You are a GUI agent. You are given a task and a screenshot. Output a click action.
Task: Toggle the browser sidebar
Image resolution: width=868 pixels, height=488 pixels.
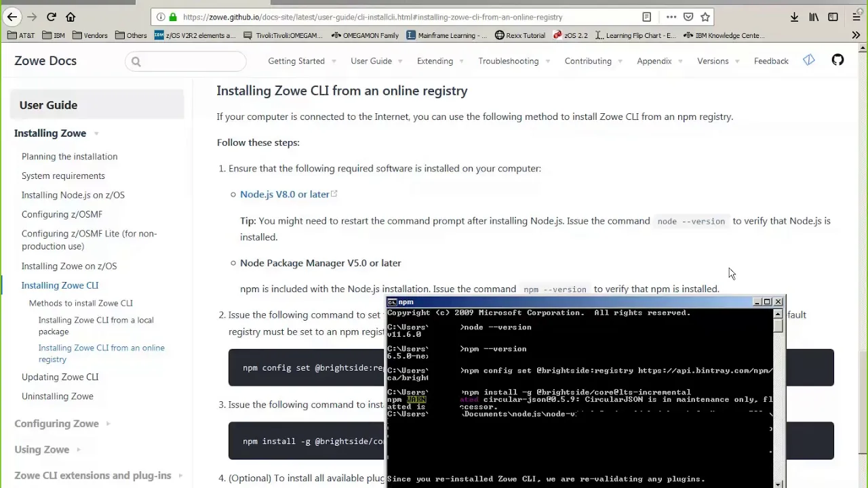coord(833,17)
